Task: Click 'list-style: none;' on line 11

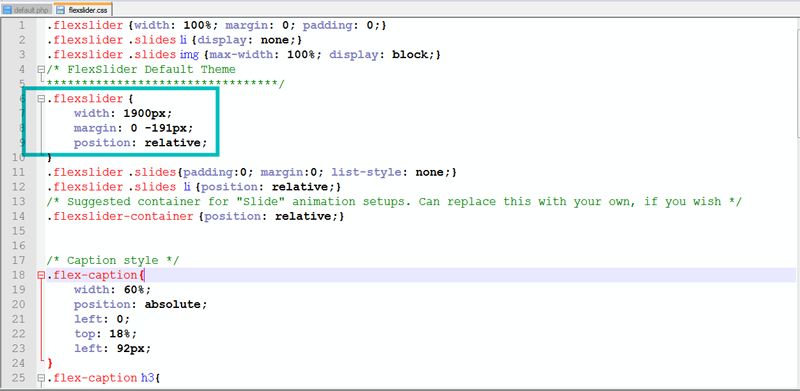Action: 391,173
